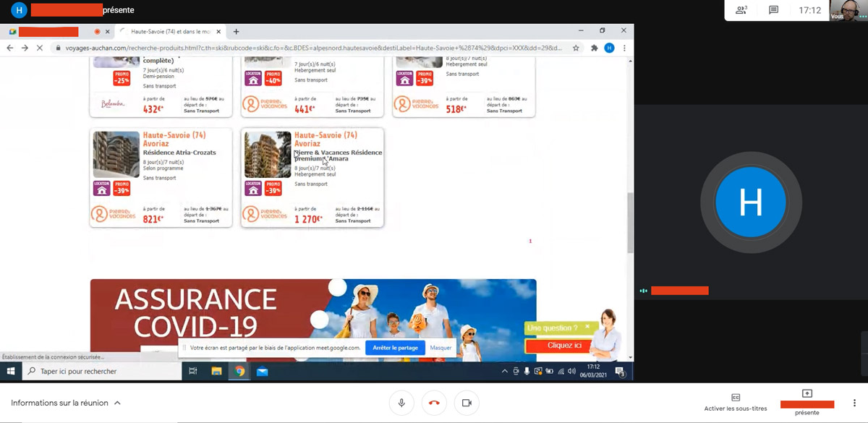Click the 432€ price
The height and width of the screenshot is (423, 868).
[153, 109]
